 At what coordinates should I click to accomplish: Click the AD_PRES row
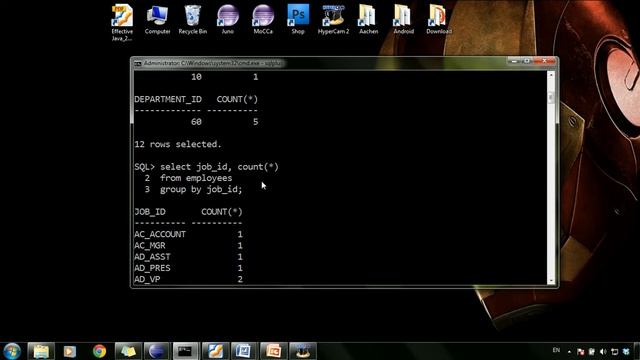(188, 268)
